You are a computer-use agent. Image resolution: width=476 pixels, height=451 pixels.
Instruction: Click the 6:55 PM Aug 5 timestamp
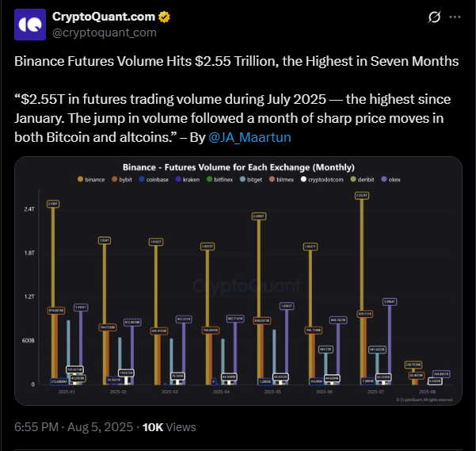[x=74, y=427]
